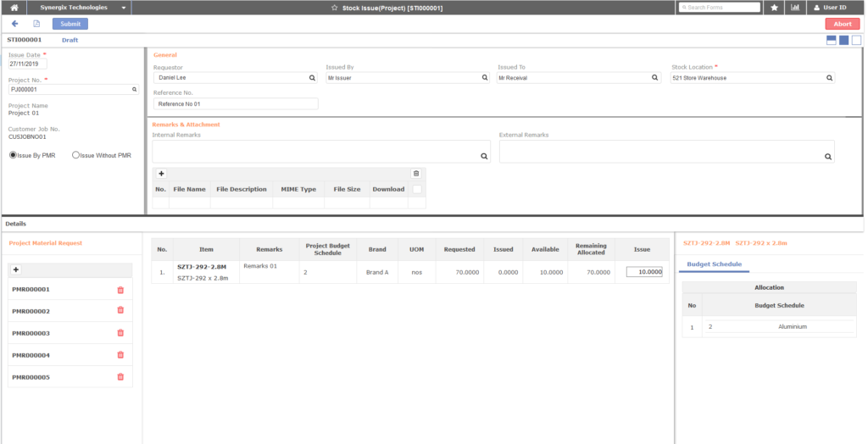Switch to filled layout icon
The width and height of the screenshot is (868, 444).
pos(843,40)
